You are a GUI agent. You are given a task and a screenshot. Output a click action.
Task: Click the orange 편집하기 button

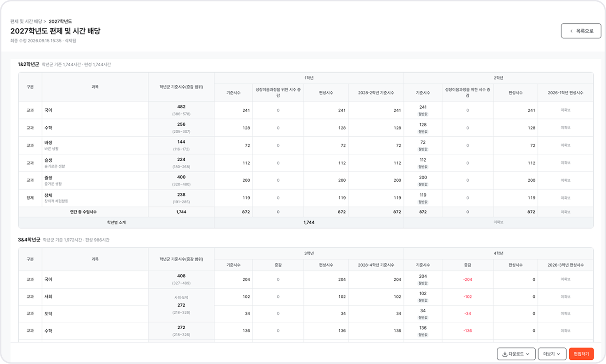(x=581, y=354)
